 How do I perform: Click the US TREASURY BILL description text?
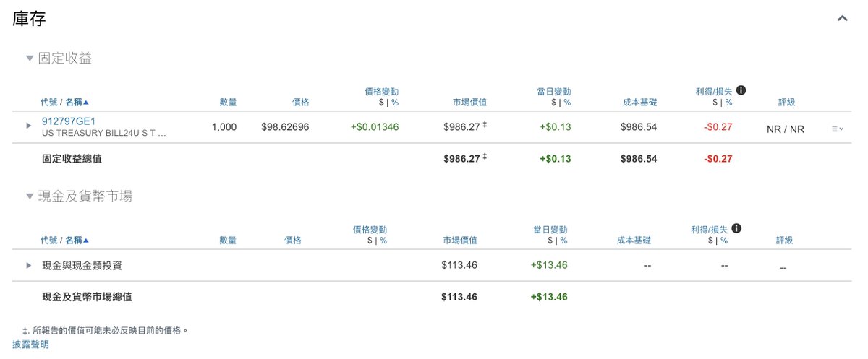tap(104, 134)
